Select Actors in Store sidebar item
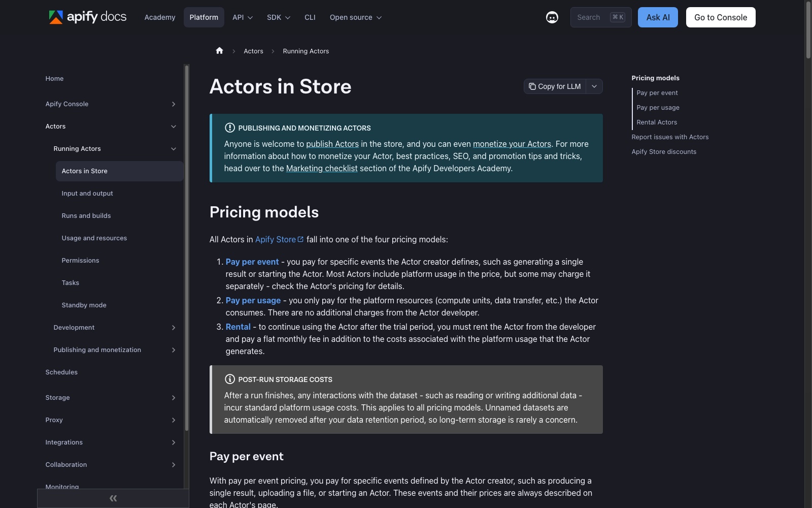 120,171
